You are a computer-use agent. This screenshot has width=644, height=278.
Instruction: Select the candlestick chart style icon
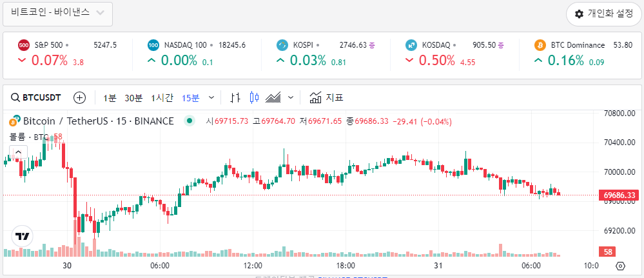(x=254, y=98)
